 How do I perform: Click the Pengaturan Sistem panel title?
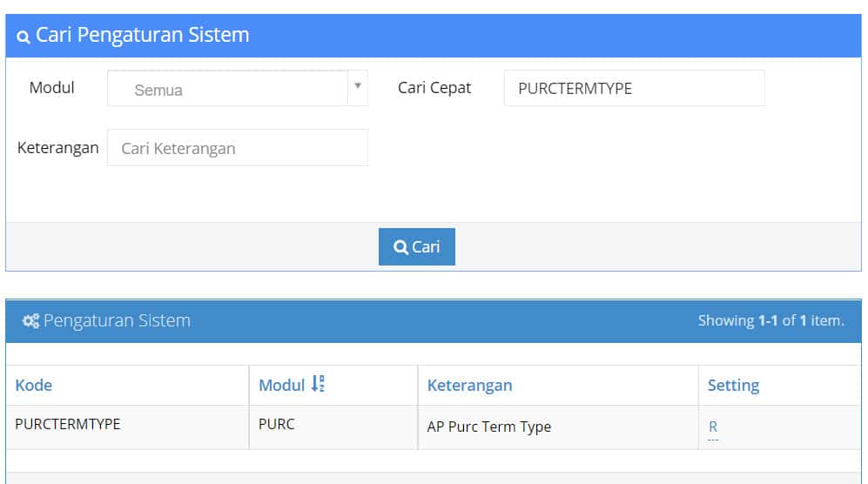point(117,320)
